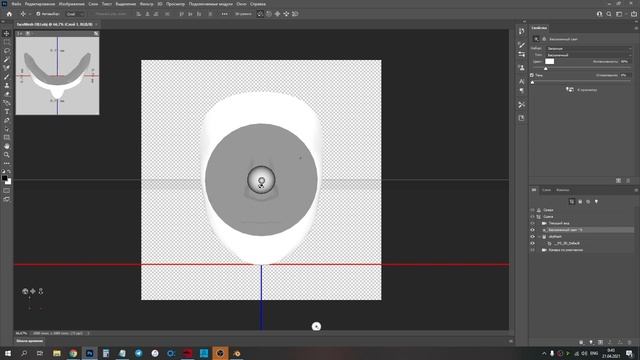Select the Brush tool
This screenshot has height=360, width=640.
tap(7, 77)
